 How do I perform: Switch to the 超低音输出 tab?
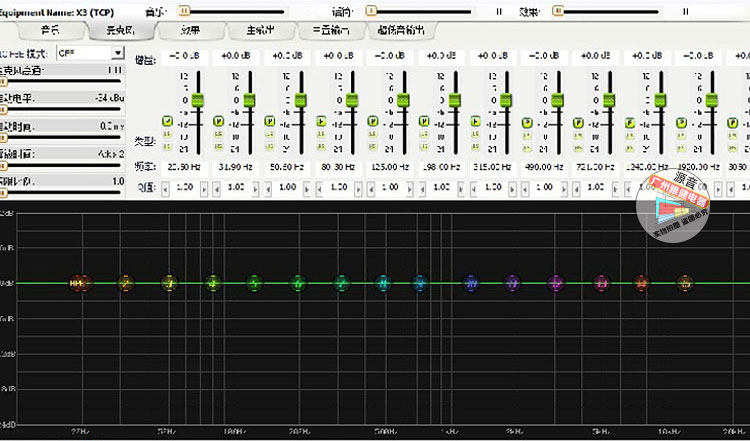point(401,31)
